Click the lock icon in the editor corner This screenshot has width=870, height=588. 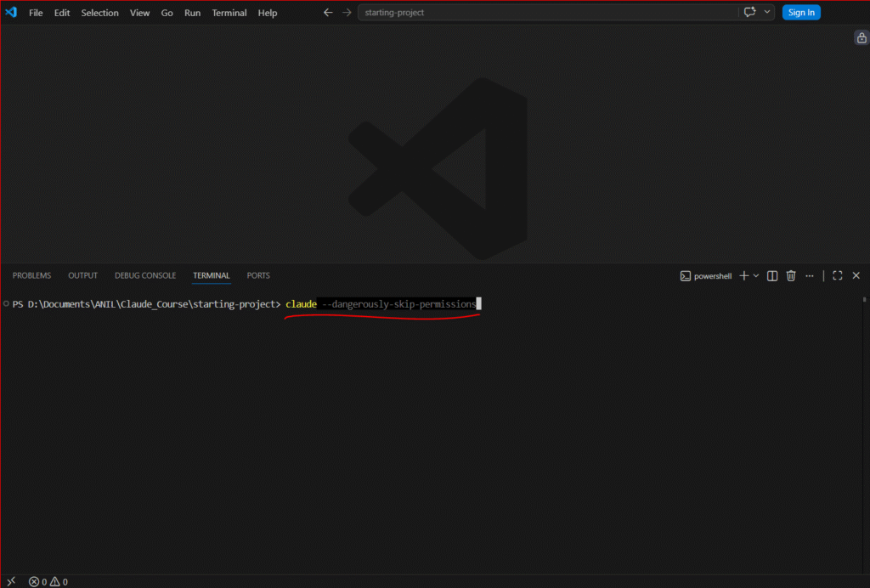point(862,37)
